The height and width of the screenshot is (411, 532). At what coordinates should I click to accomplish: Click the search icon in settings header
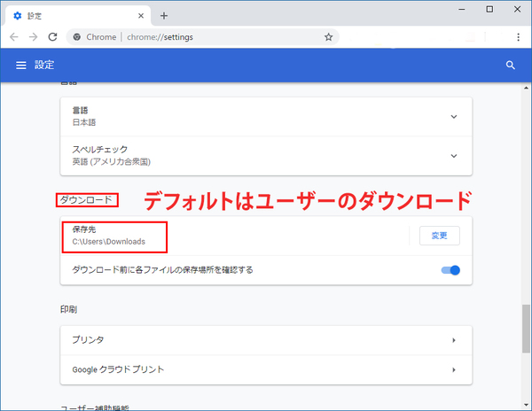coord(510,65)
